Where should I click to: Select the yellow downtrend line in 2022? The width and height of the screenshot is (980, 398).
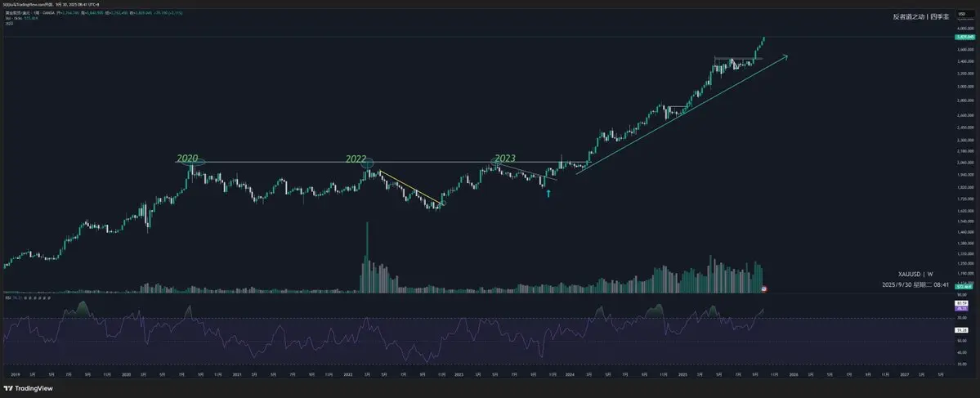(410, 187)
